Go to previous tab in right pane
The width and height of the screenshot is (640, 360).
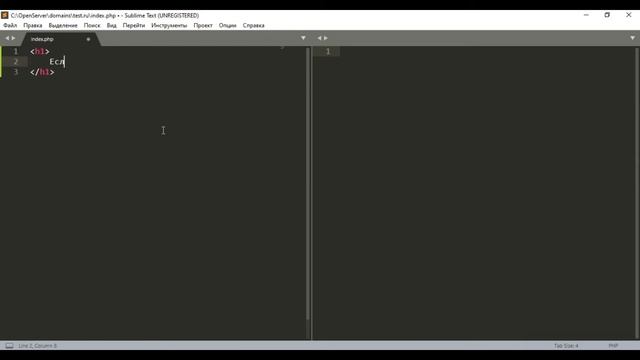point(319,38)
